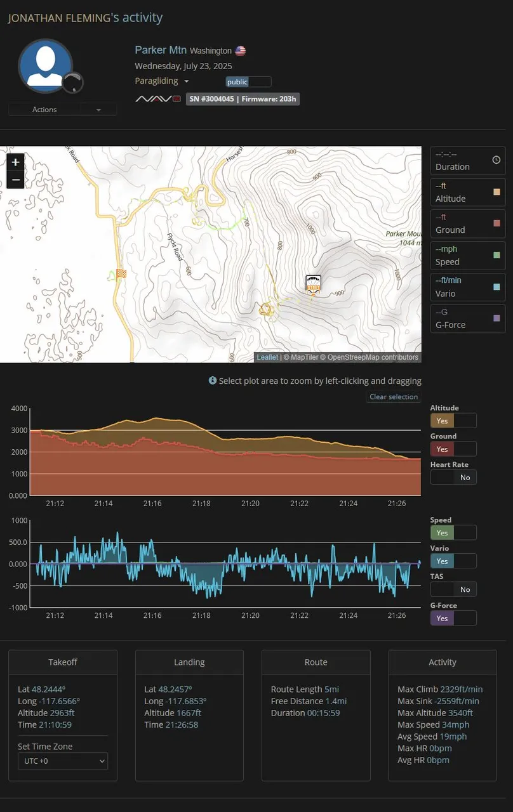Open the UTC +0 time zone selector
This screenshot has width=513, height=812.
coord(63,761)
